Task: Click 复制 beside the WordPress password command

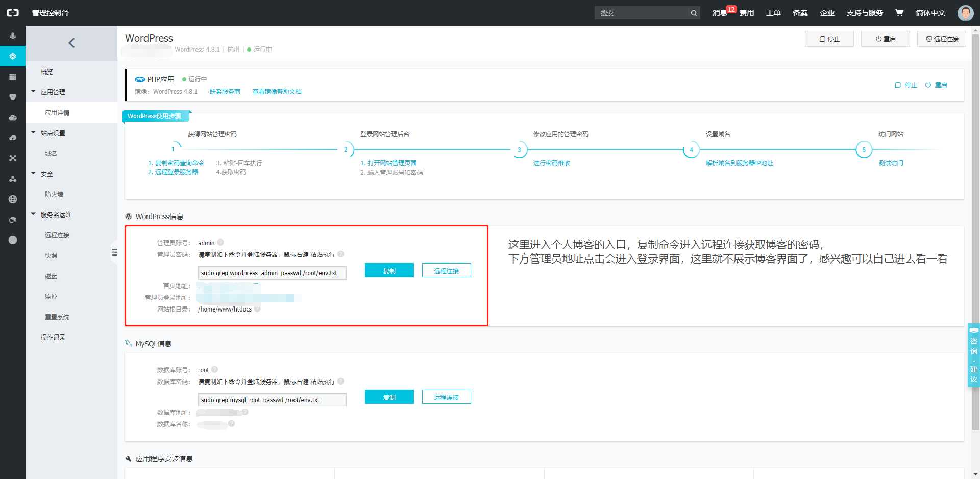Action: point(389,271)
